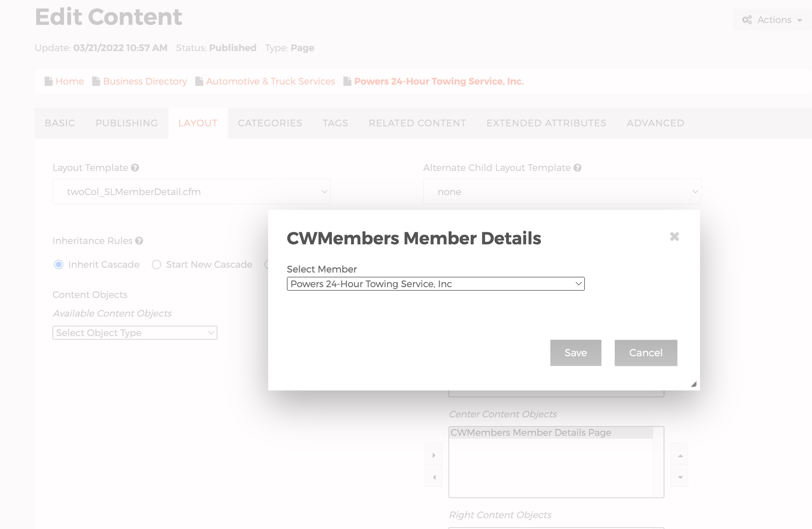
Task: Open Alternate Child Layout Template dropdown
Action: tap(562, 191)
